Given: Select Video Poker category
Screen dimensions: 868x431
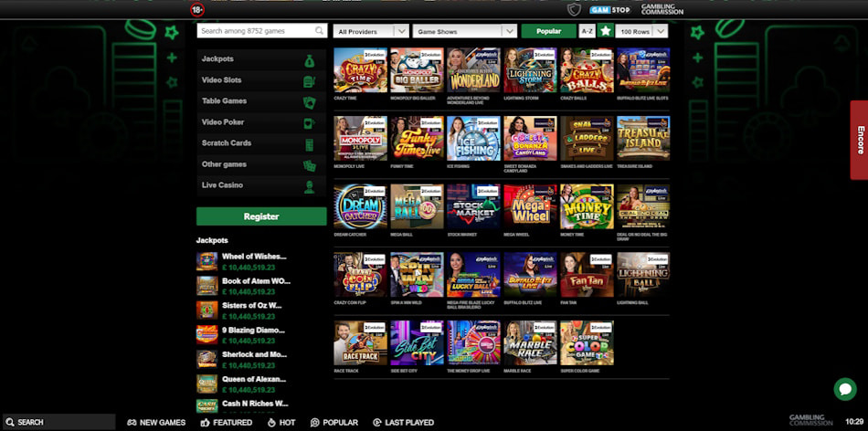Looking at the screenshot, I should coord(261,122).
